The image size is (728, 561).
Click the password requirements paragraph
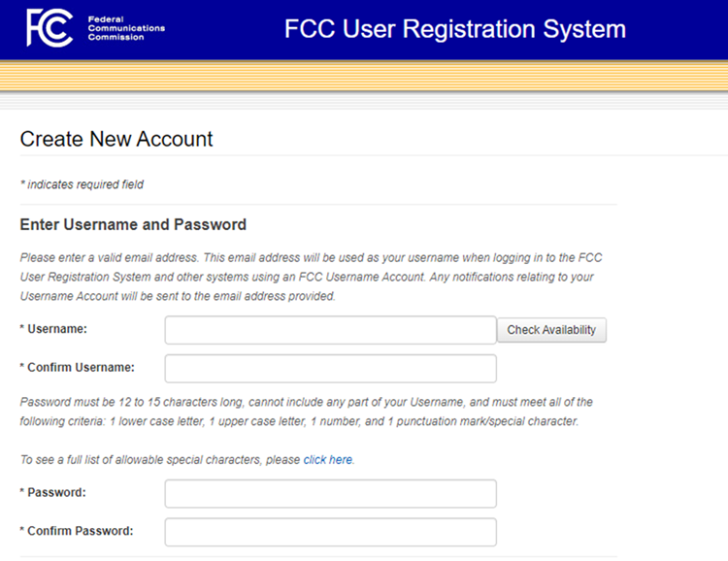pos(307,412)
